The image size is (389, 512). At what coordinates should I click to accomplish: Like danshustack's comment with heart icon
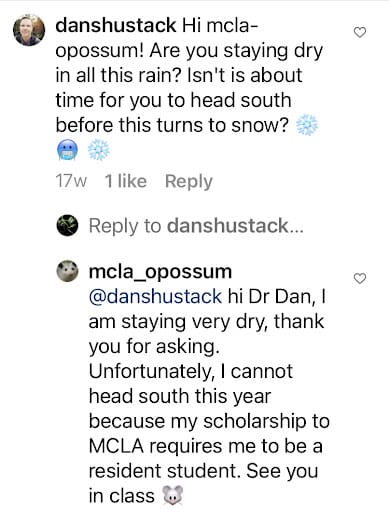360,32
